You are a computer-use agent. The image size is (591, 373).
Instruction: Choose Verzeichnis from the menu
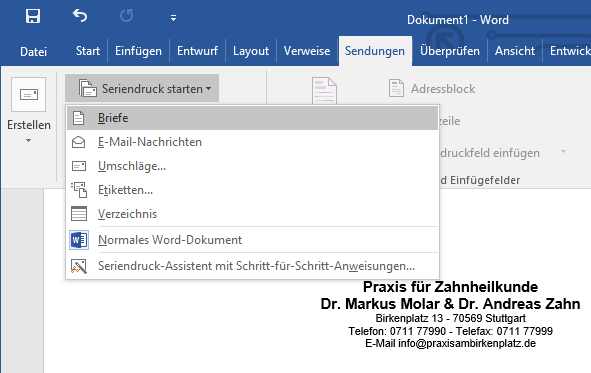pos(253,214)
